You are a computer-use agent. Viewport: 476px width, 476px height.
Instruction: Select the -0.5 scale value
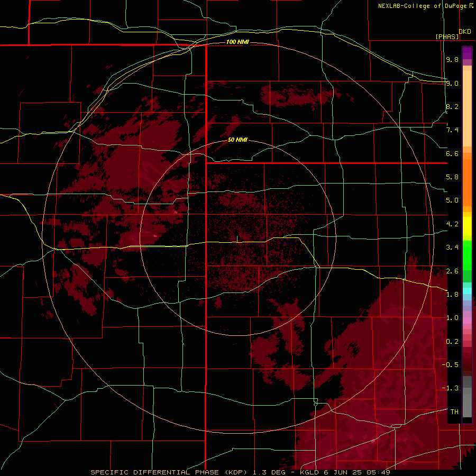point(450,365)
